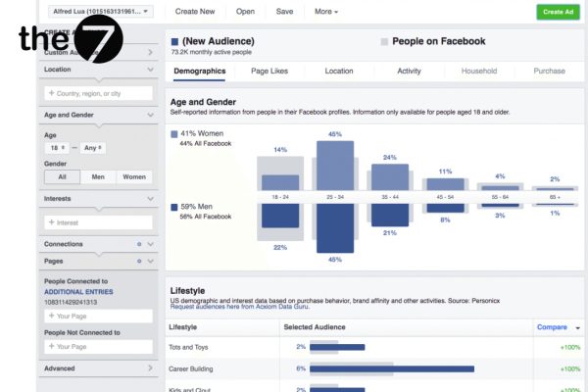Switch to the Purchase tab

point(549,71)
